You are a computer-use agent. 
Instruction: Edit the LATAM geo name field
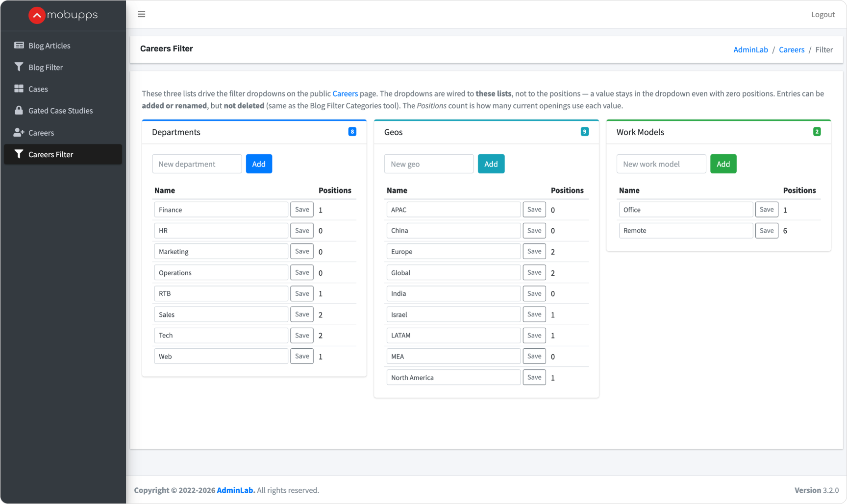pos(453,336)
